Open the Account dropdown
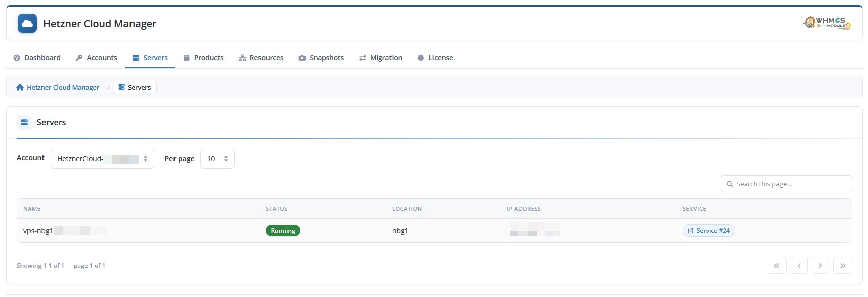The height and width of the screenshot is (297, 868). click(x=102, y=159)
